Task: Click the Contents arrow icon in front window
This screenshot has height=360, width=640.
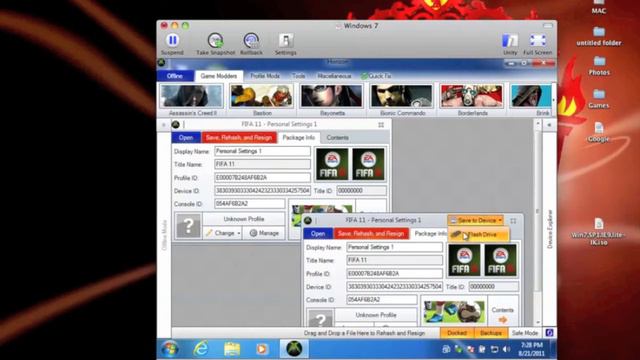Action: [502, 320]
